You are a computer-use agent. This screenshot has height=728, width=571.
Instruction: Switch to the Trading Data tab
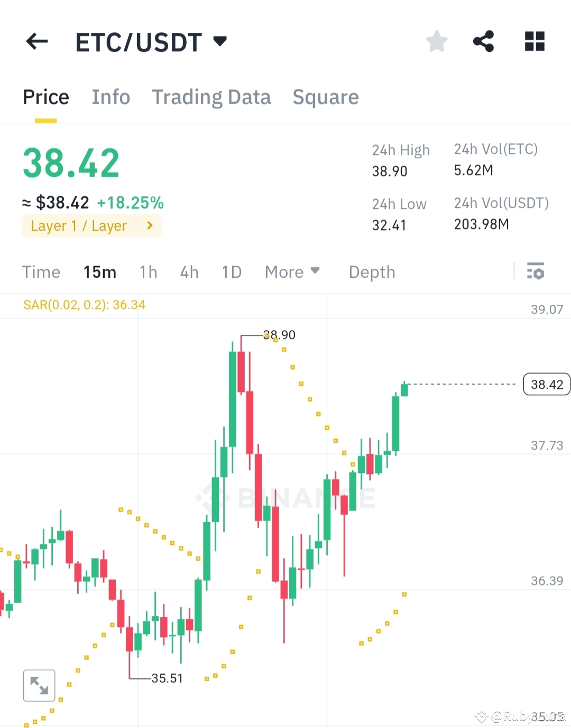[x=211, y=97]
